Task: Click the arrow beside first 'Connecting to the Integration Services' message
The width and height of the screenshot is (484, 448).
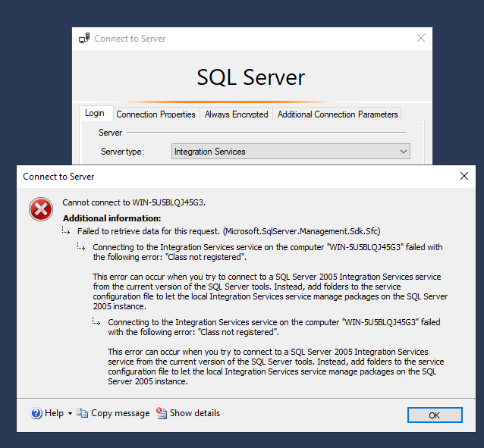Action: tap(81, 246)
